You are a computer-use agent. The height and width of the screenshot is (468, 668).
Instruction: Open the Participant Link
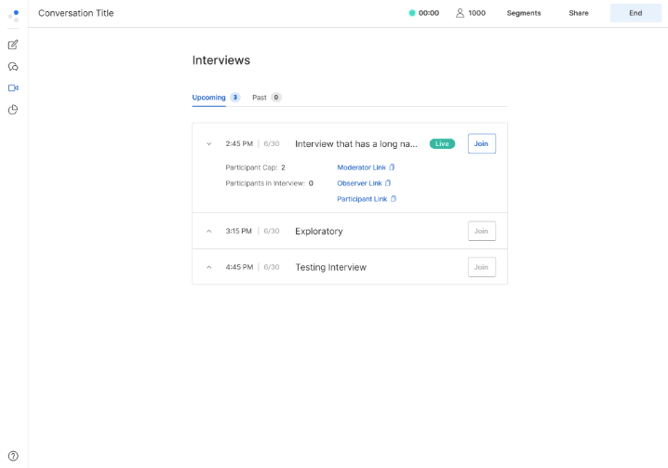point(362,199)
